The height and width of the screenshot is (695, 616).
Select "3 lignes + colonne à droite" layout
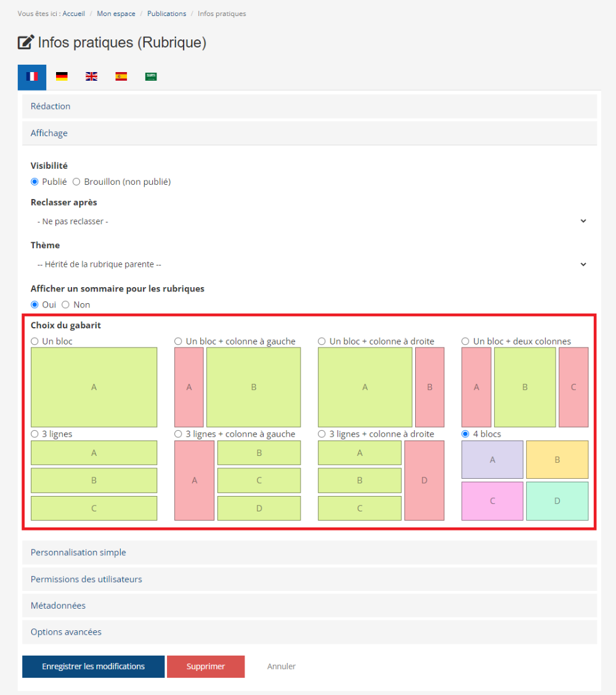coord(322,434)
